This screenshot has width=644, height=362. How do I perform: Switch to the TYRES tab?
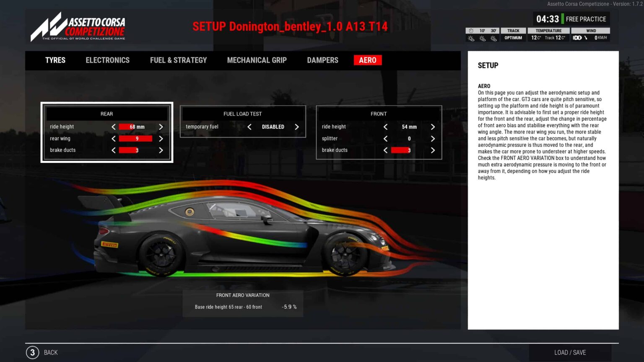click(55, 60)
